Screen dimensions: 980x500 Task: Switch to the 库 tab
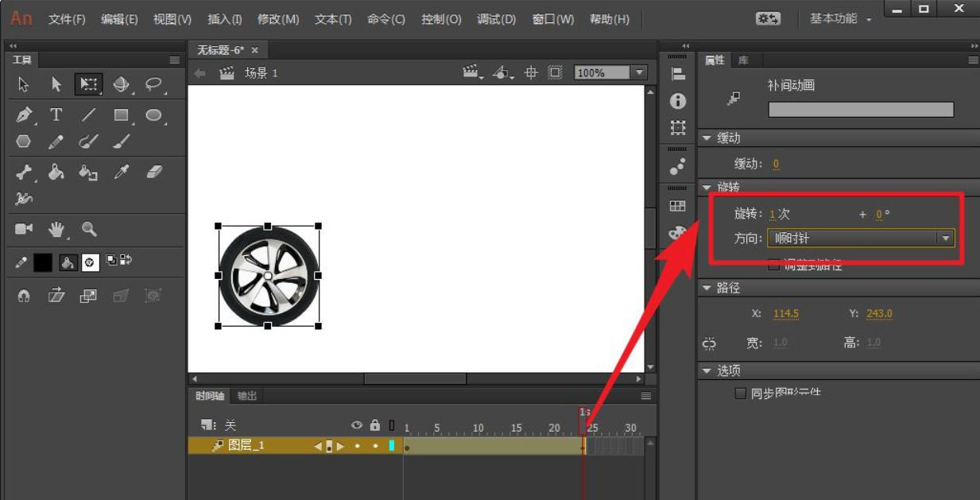743,60
